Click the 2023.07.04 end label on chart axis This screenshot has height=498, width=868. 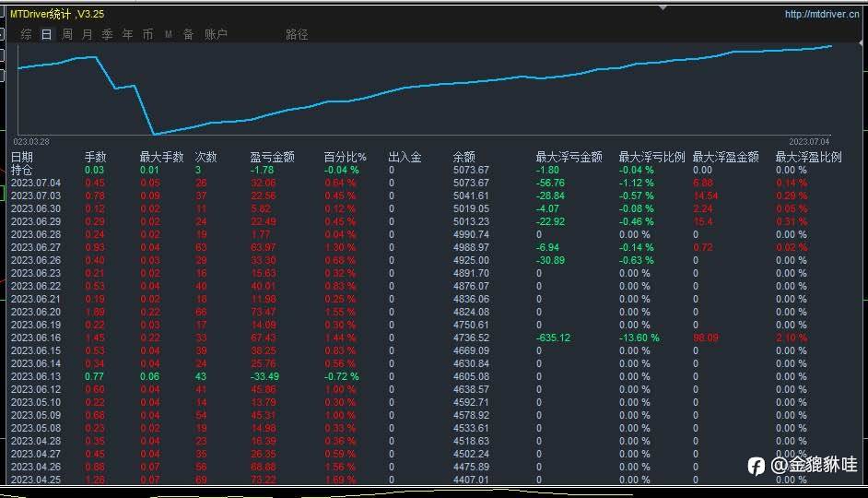point(809,142)
